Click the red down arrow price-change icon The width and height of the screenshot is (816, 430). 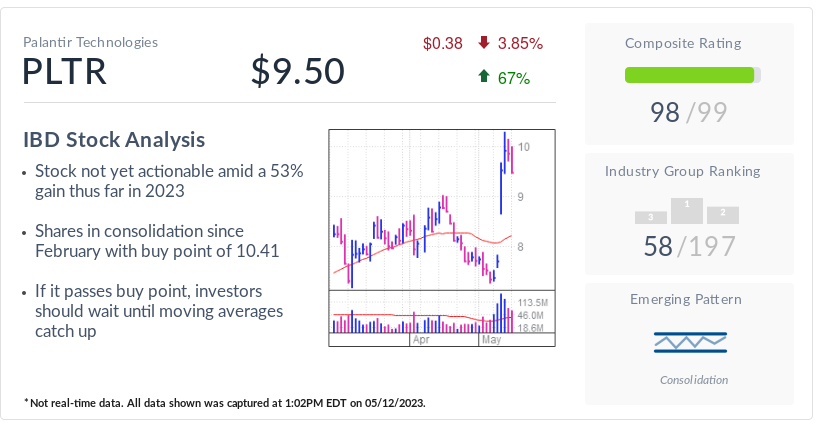[x=484, y=43]
